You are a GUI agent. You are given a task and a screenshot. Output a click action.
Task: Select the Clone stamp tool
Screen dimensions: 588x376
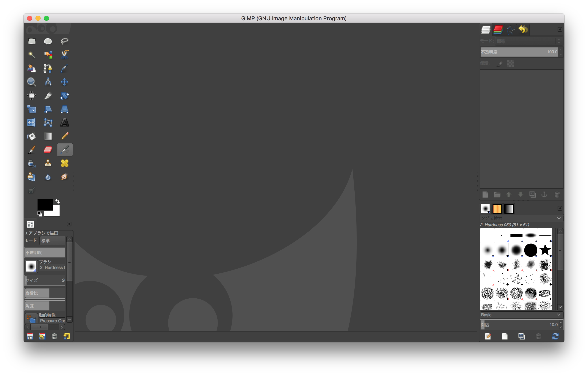(48, 163)
